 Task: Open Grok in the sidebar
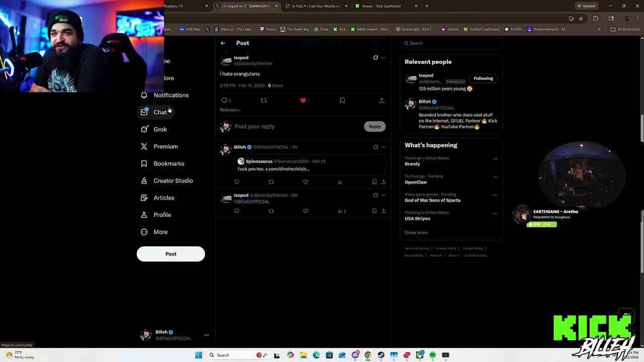154,130
